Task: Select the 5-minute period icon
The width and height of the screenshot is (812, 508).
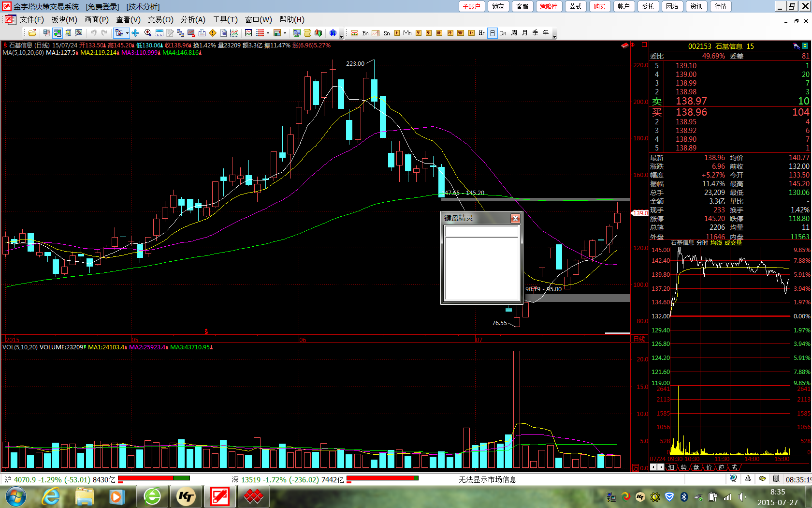Action: [x=429, y=33]
